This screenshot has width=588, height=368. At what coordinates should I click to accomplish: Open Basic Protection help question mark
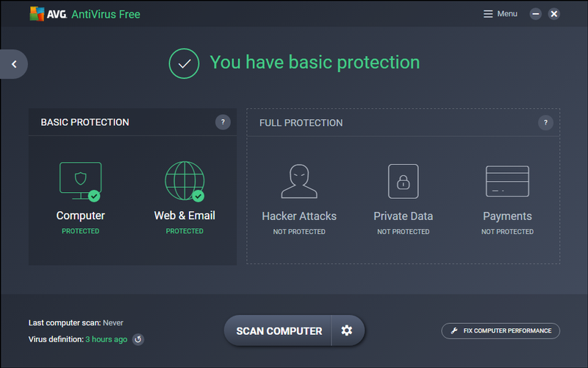click(223, 122)
